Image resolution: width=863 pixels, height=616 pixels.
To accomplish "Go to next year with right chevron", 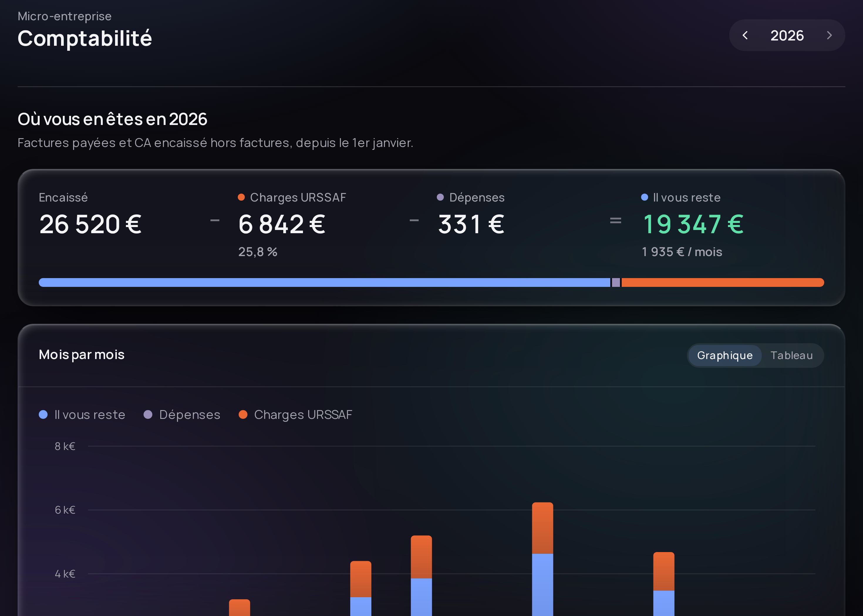I will 829,35.
